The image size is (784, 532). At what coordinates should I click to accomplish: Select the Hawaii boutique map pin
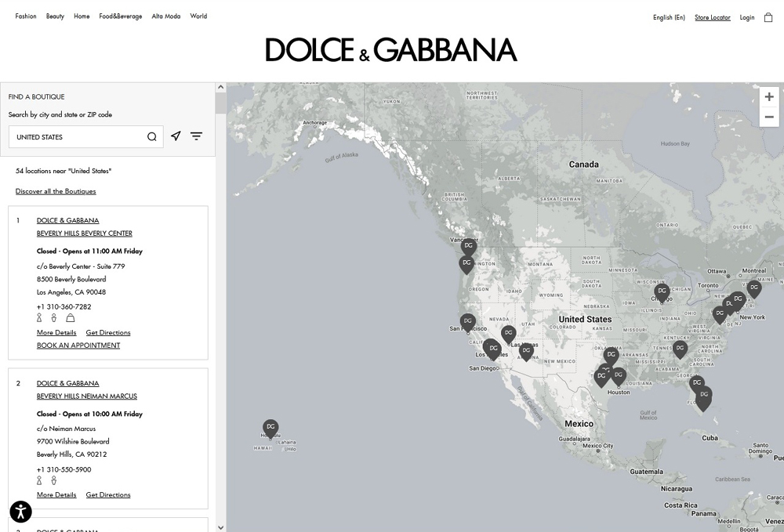pos(270,428)
